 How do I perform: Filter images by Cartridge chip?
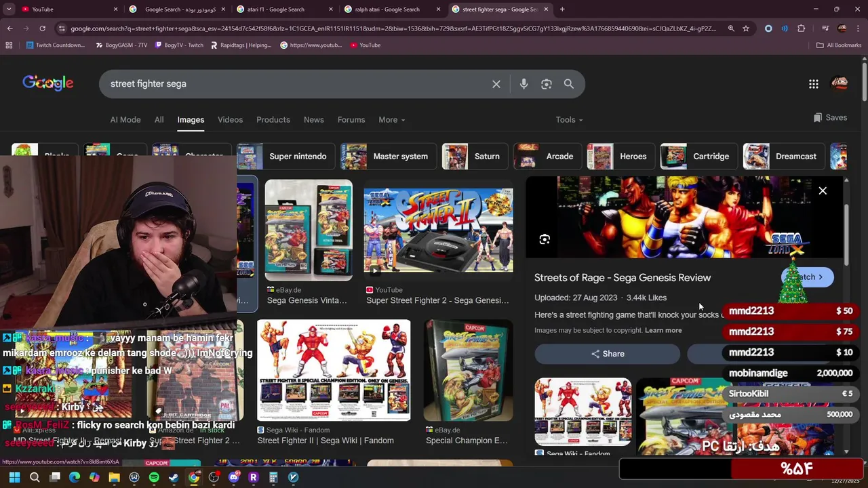[x=698, y=157]
